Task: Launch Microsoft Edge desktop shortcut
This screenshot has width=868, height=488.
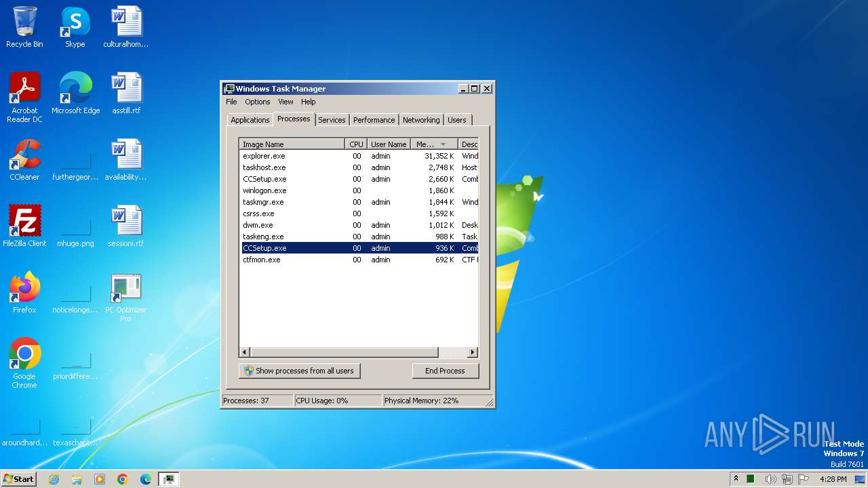Action: click(x=75, y=94)
